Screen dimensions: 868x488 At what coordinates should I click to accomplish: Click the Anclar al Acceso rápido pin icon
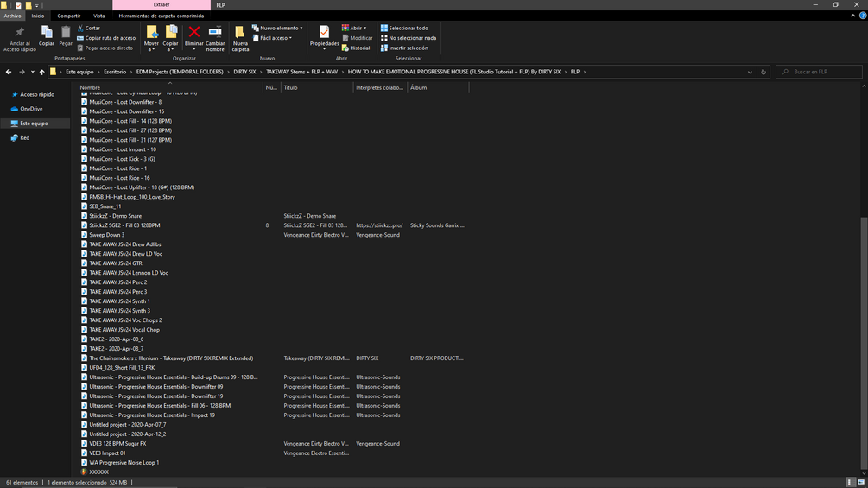19,32
